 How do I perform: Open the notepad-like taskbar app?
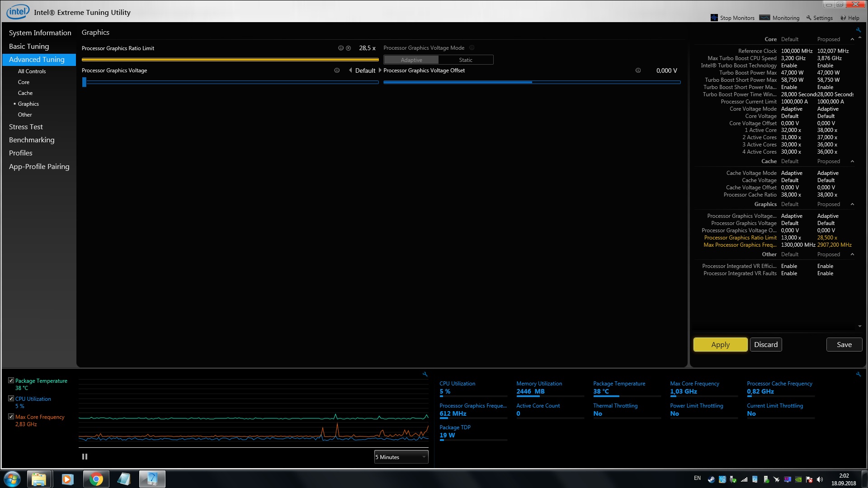124,479
